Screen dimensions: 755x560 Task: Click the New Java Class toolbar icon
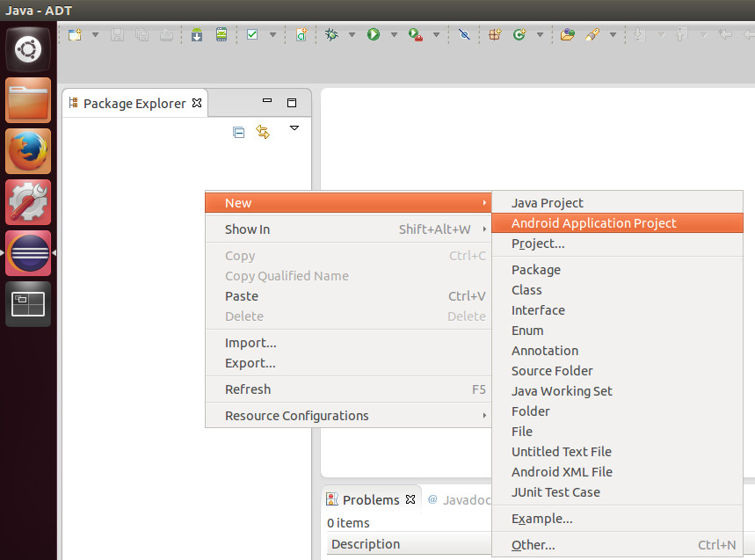coord(519,34)
